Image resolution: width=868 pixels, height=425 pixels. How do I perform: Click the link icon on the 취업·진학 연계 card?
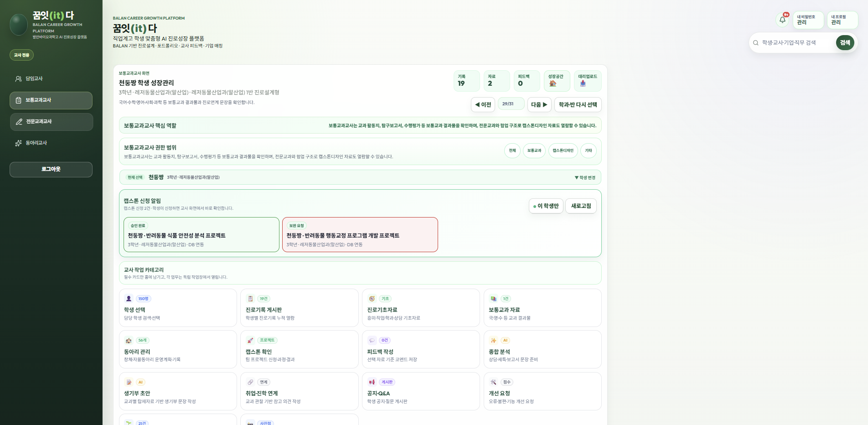250,382
